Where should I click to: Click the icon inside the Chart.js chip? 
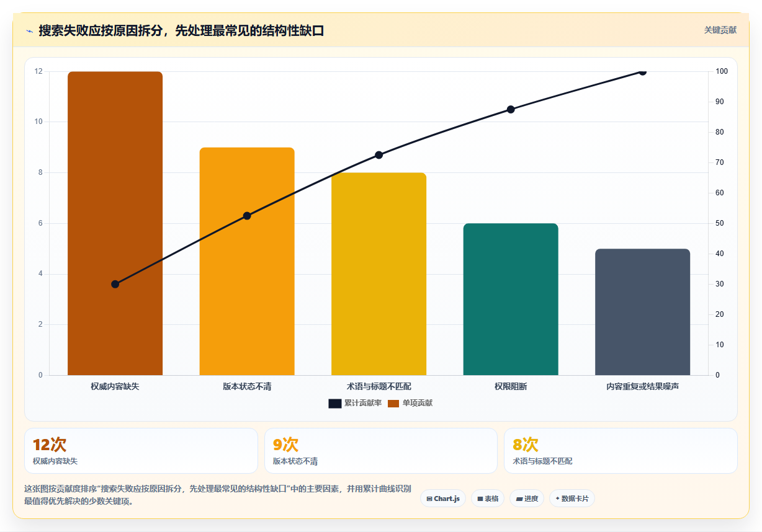[x=429, y=499]
